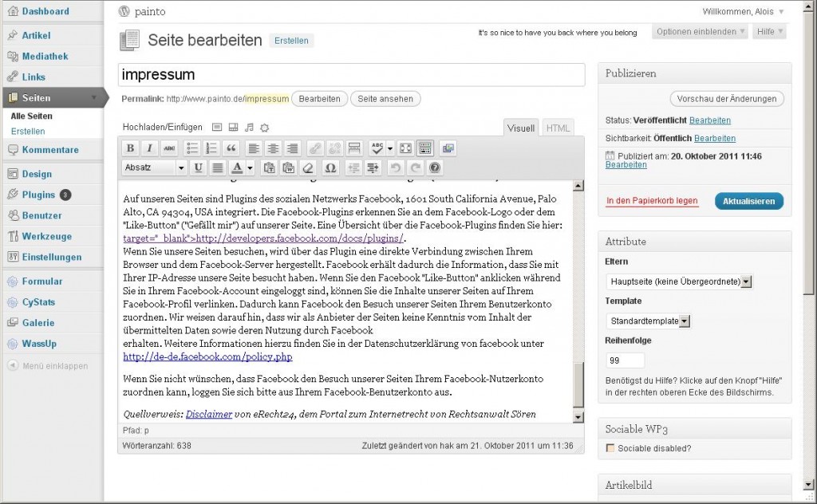Click the Reihenfolge order field showing 99
This screenshot has width=817, height=504.
click(x=625, y=360)
